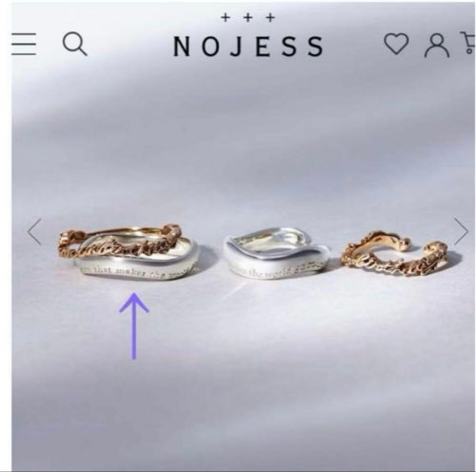
Task: Open the hamburger navigation menu
Action: tap(24, 44)
